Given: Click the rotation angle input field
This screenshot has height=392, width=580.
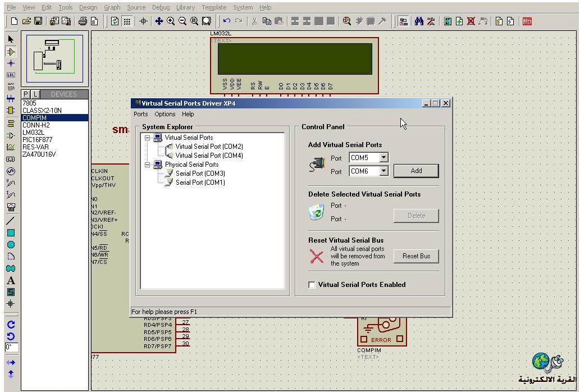Looking at the screenshot, I should (x=11, y=347).
